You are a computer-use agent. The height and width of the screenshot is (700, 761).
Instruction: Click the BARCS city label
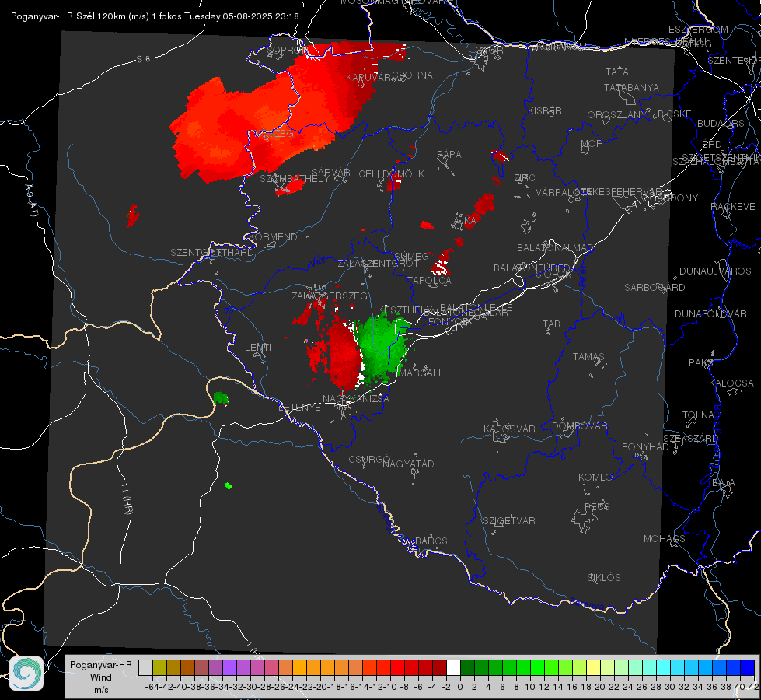pos(431,541)
